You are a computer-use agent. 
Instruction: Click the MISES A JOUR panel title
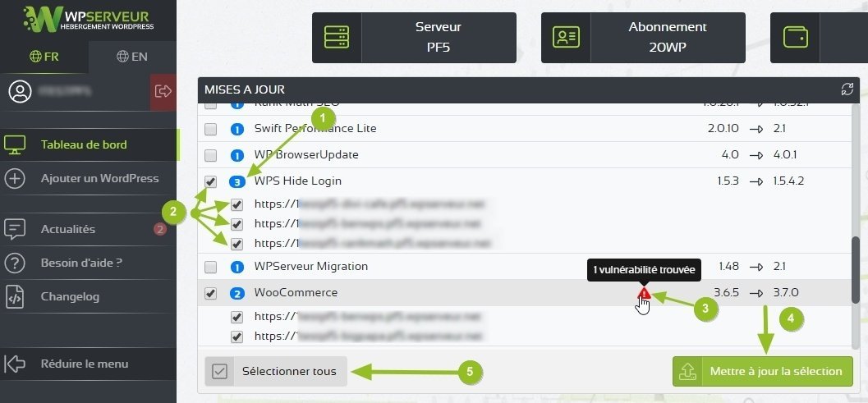click(x=245, y=89)
